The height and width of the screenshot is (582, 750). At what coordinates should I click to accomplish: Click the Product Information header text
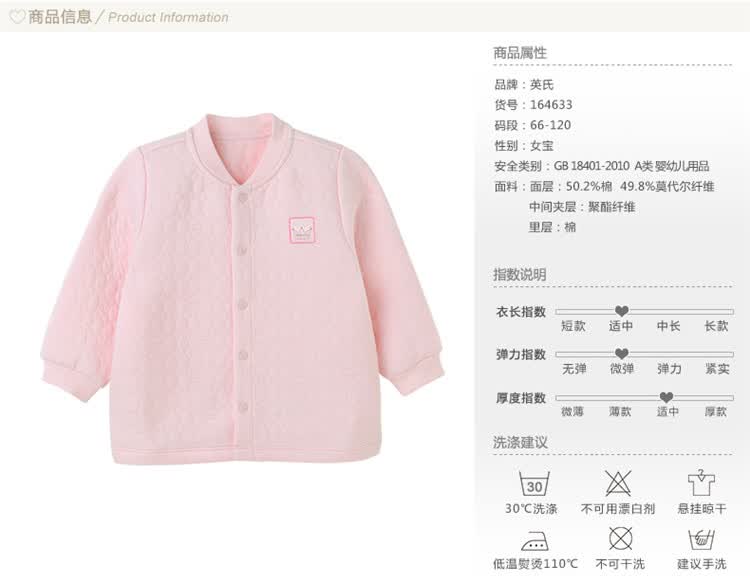coord(168,18)
